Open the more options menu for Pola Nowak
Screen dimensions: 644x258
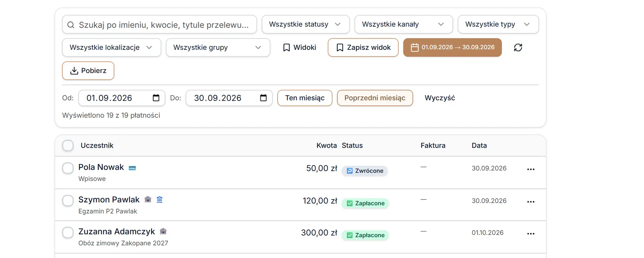531,169
